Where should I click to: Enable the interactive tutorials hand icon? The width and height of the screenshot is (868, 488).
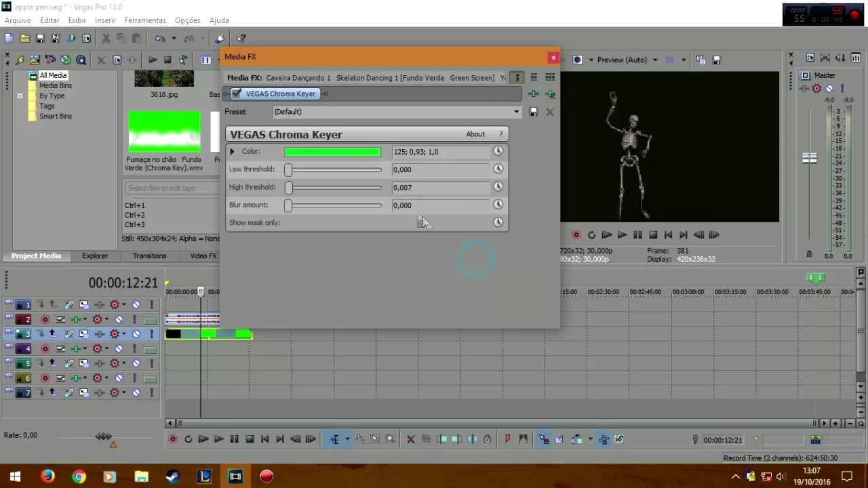[x=220, y=39]
